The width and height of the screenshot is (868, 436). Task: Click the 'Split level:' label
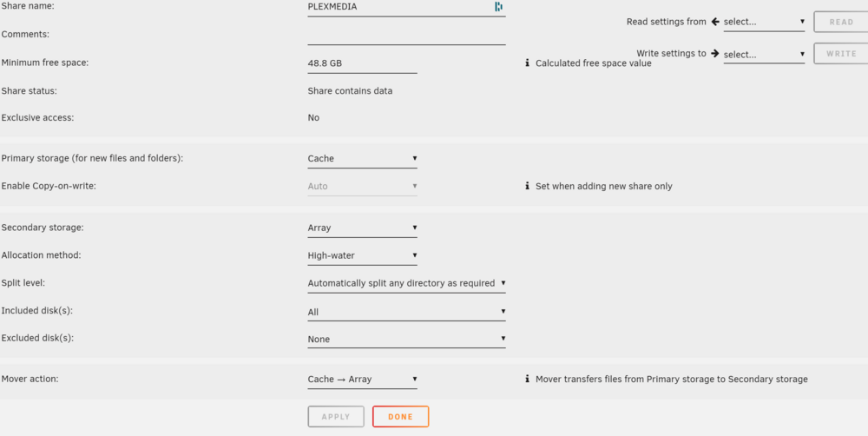click(23, 282)
